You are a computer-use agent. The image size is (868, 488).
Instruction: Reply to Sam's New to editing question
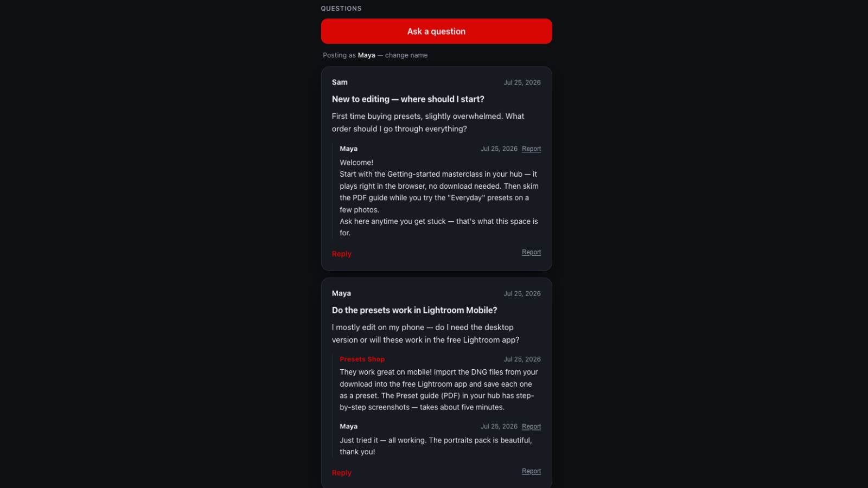coord(342,254)
